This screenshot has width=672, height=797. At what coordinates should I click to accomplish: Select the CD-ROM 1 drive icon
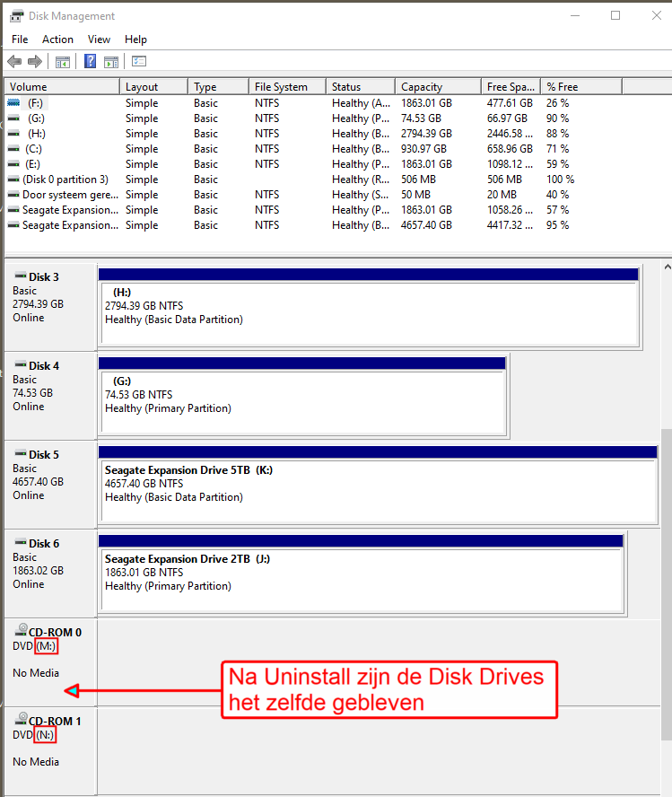tap(21, 719)
